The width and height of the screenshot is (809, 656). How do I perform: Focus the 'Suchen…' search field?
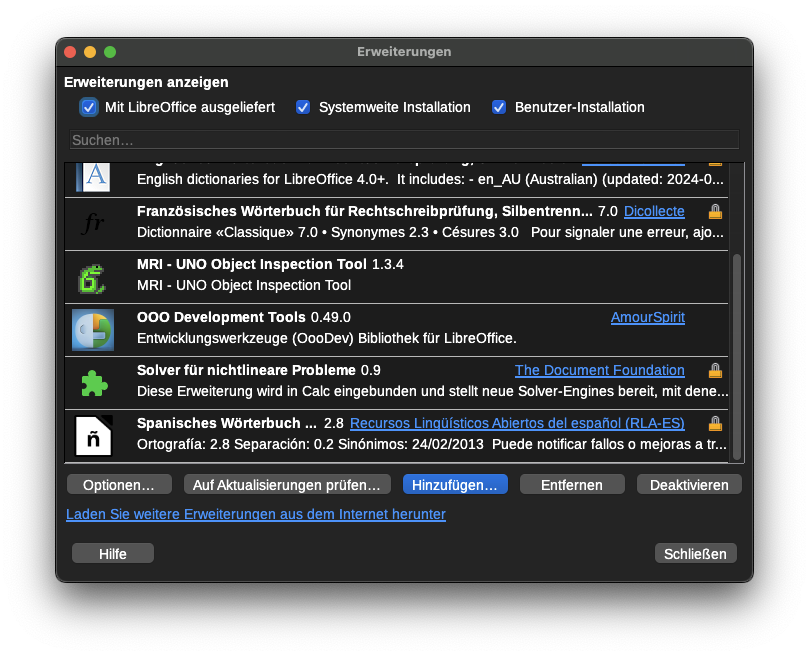(404, 140)
